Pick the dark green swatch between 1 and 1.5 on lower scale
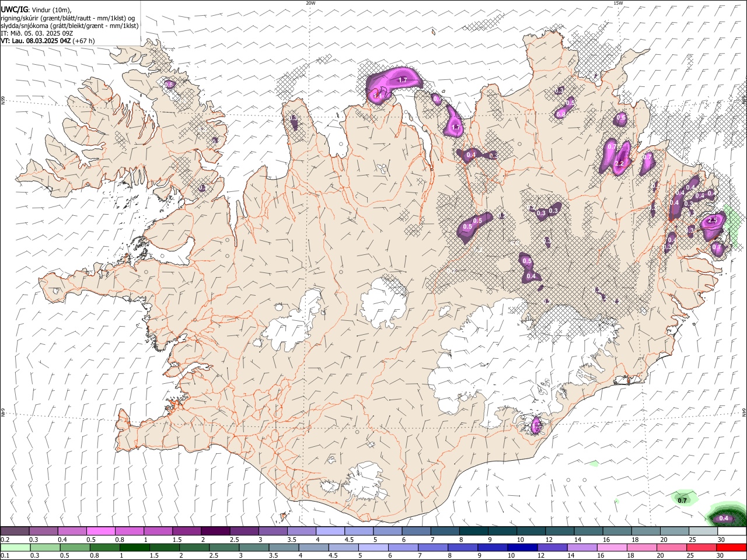 (x=135, y=548)
